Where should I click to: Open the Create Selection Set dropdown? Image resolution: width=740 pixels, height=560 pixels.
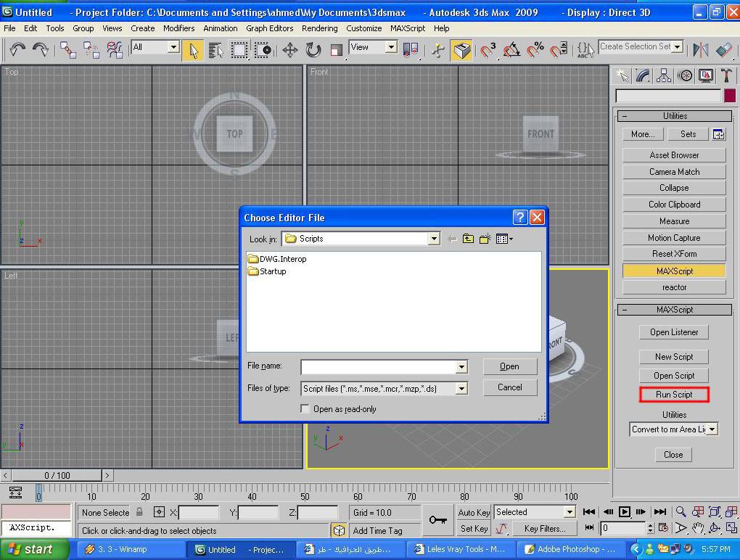pyautogui.click(x=678, y=46)
